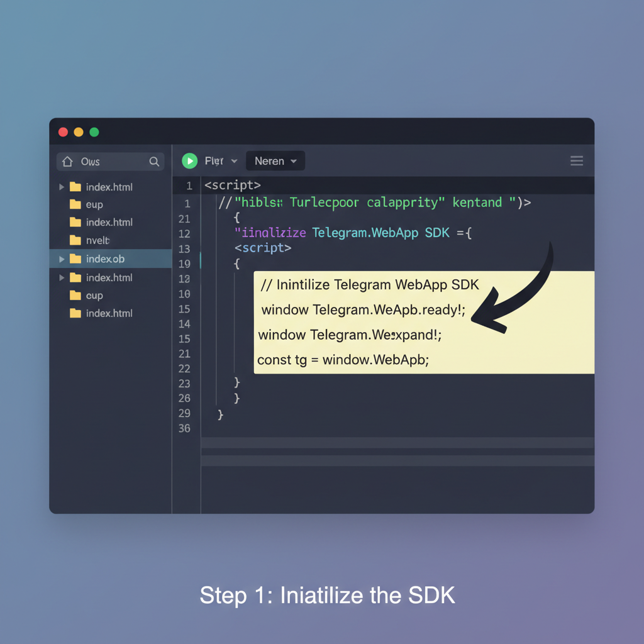Click the red traffic light window control
This screenshot has width=644, height=644.
click(x=62, y=131)
